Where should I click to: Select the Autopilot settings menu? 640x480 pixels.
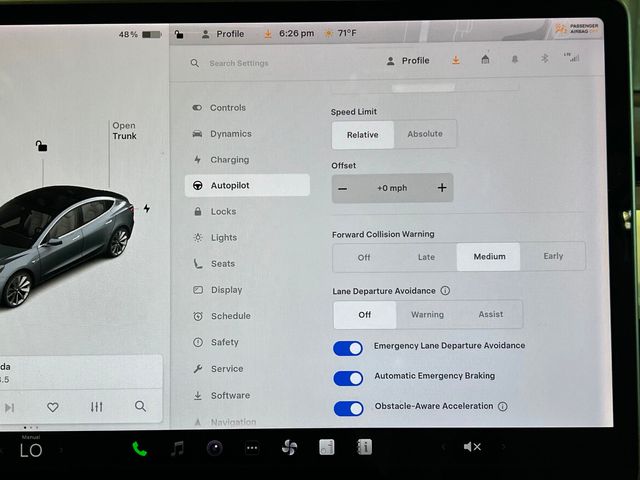[x=247, y=185]
